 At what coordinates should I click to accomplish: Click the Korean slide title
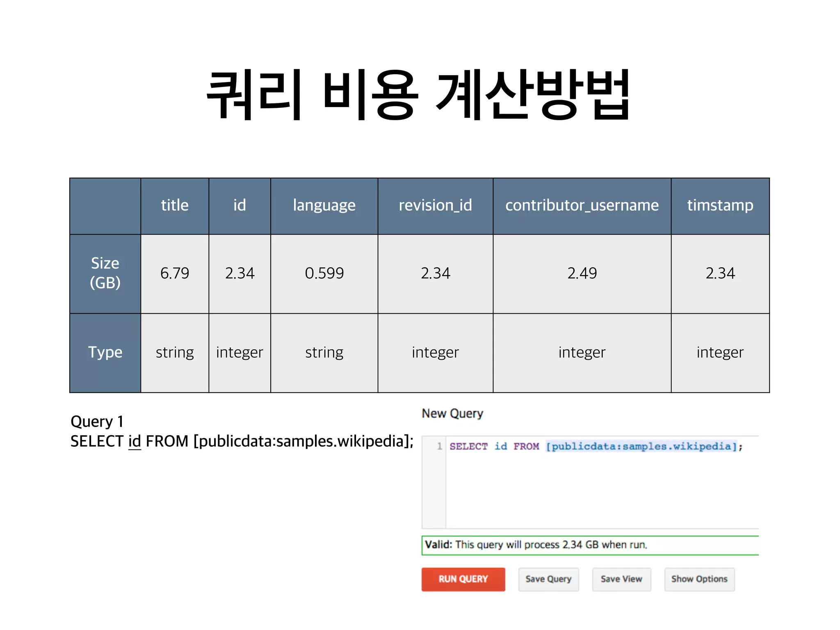[418, 95]
